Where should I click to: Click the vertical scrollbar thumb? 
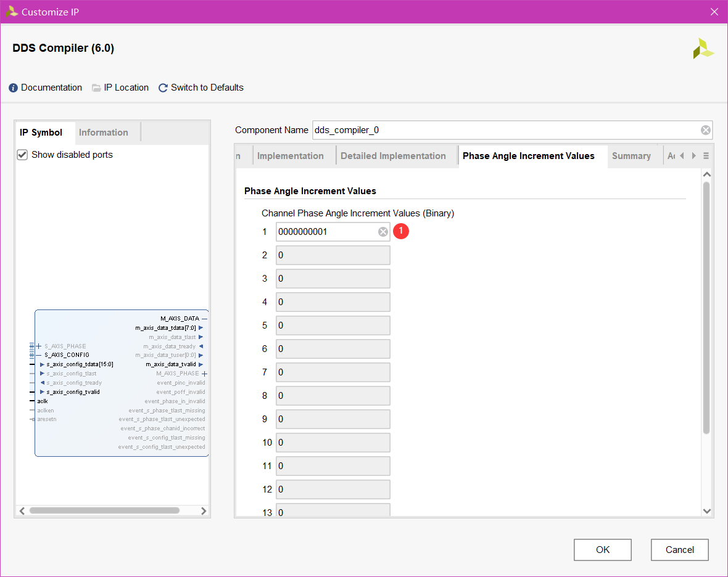tap(706, 308)
